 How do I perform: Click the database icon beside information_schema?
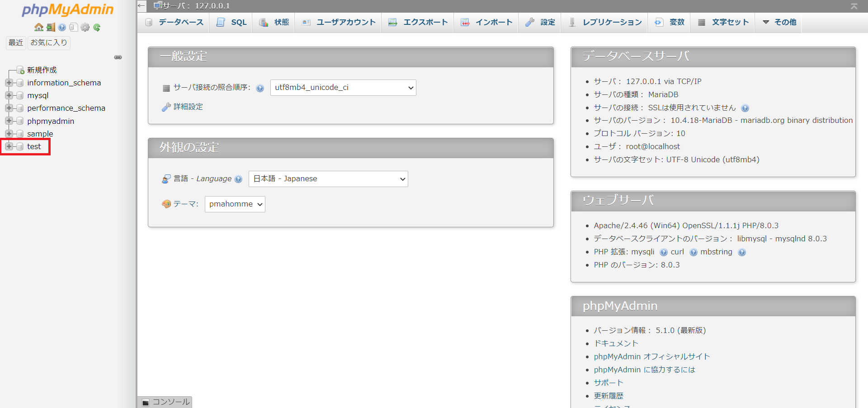[x=20, y=83]
